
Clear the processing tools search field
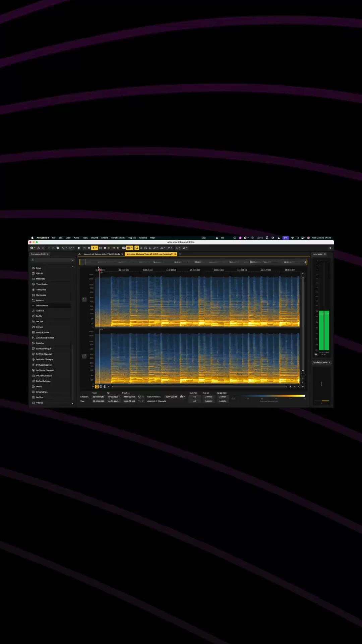(x=72, y=260)
